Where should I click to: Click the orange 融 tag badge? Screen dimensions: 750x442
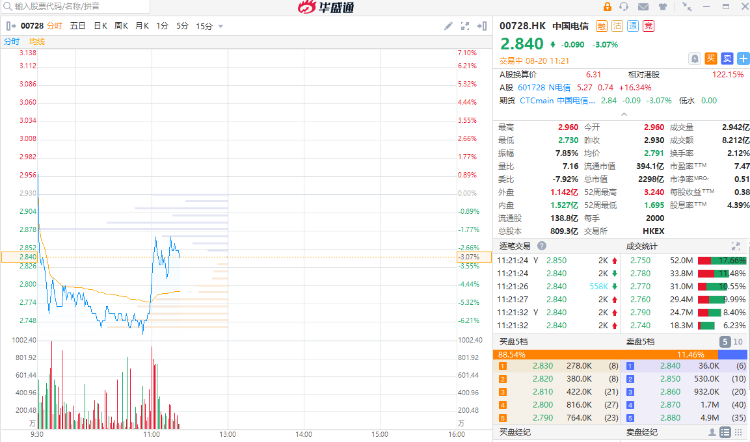(x=602, y=26)
